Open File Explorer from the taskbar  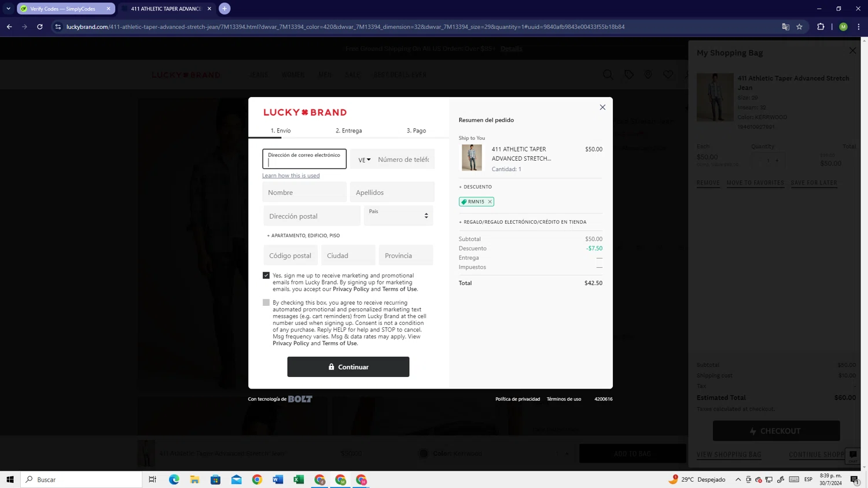point(195,479)
